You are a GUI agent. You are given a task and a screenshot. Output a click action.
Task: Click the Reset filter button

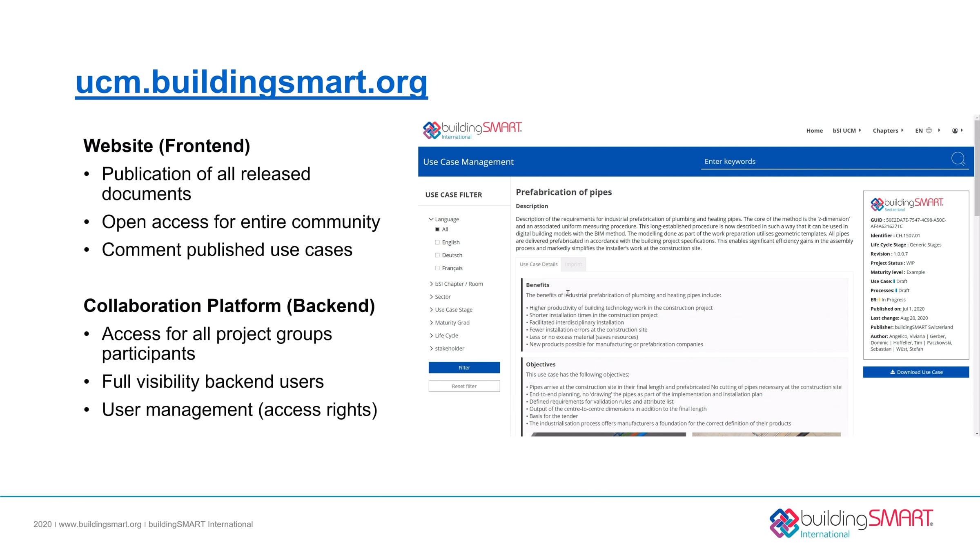464,386
